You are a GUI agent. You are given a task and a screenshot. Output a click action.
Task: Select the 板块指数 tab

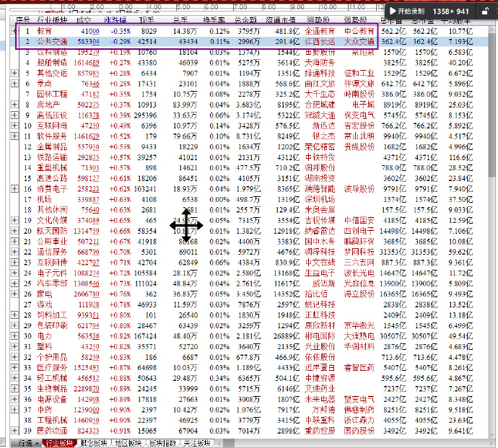pyautogui.click(x=164, y=443)
